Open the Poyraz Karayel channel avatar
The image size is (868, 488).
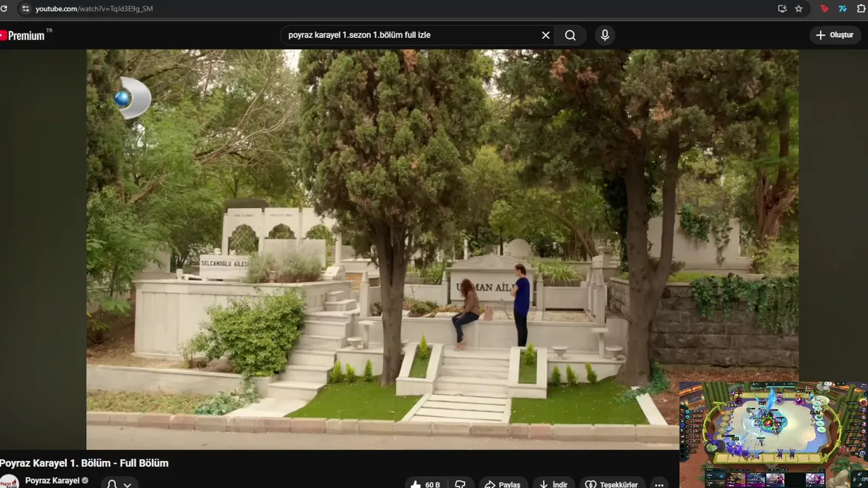click(x=9, y=481)
